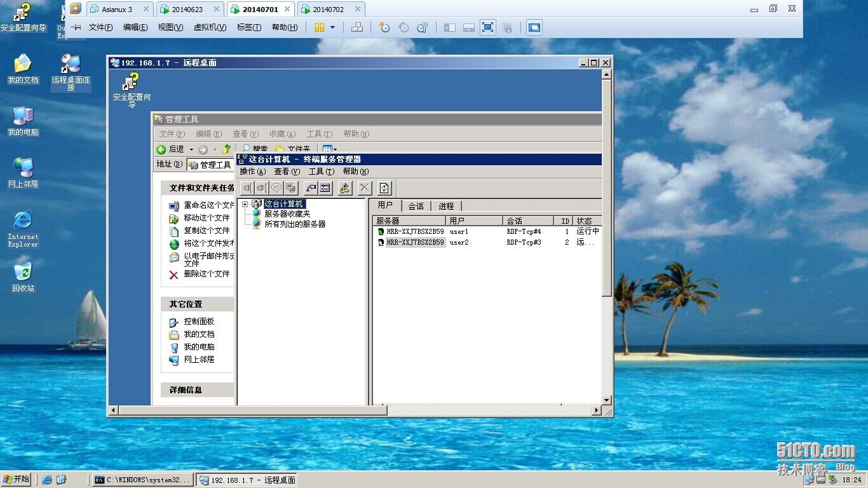Click the up-folder icon in 管理工具 toolbar

[x=226, y=149]
